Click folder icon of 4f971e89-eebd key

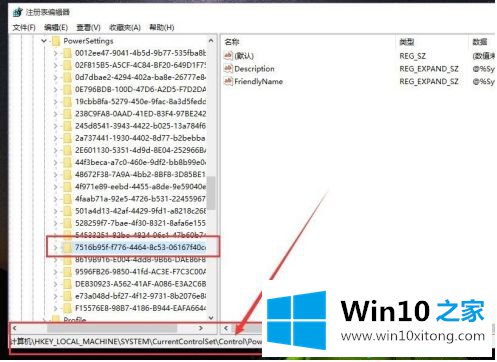pos(67,187)
